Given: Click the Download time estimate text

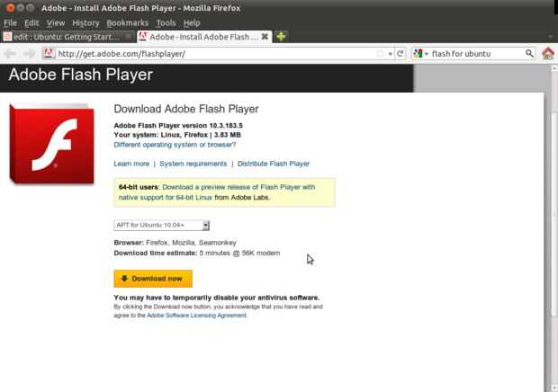Looking at the screenshot, I should pos(197,253).
